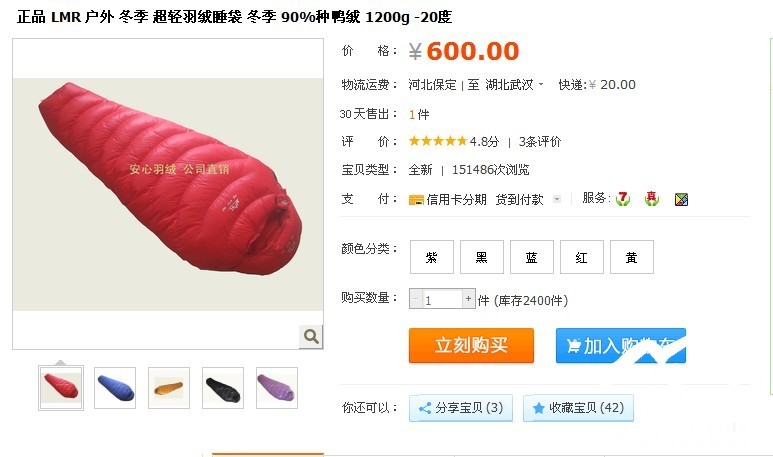Image resolution: width=773 pixels, height=457 pixels.
Task: Click the 7-day return service icon
Action: coord(623,199)
